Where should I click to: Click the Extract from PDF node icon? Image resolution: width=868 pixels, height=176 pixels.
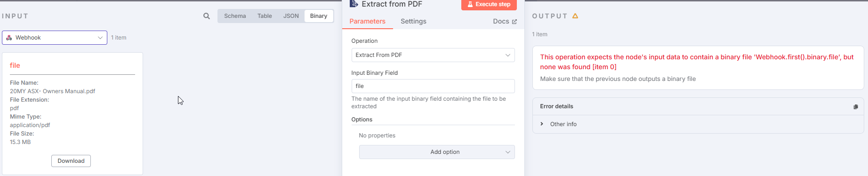point(354,4)
